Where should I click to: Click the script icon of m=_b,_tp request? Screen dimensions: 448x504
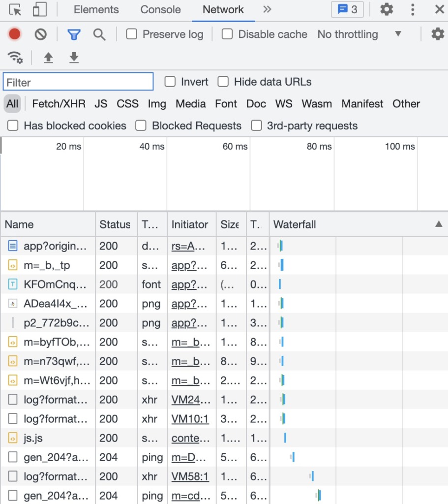pyautogui.click(x=12, y=265)
